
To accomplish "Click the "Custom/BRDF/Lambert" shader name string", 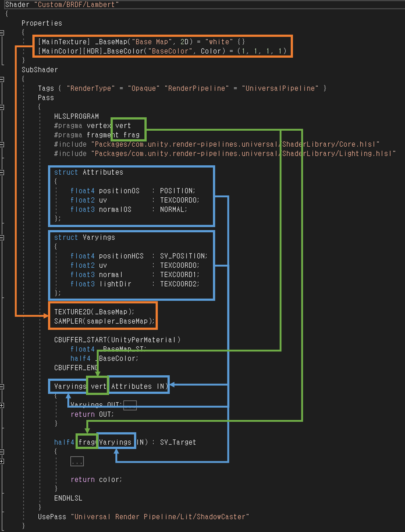I will tap(78, 4).
